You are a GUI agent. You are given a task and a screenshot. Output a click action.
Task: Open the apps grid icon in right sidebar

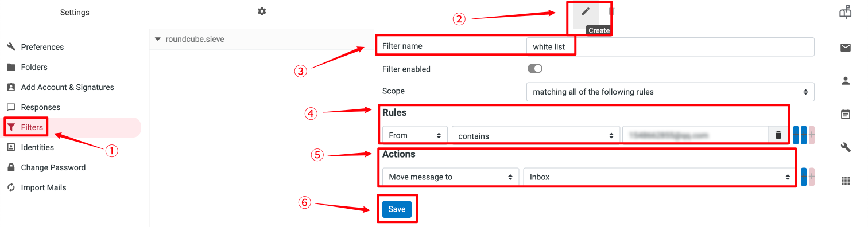tap(845, 181)
